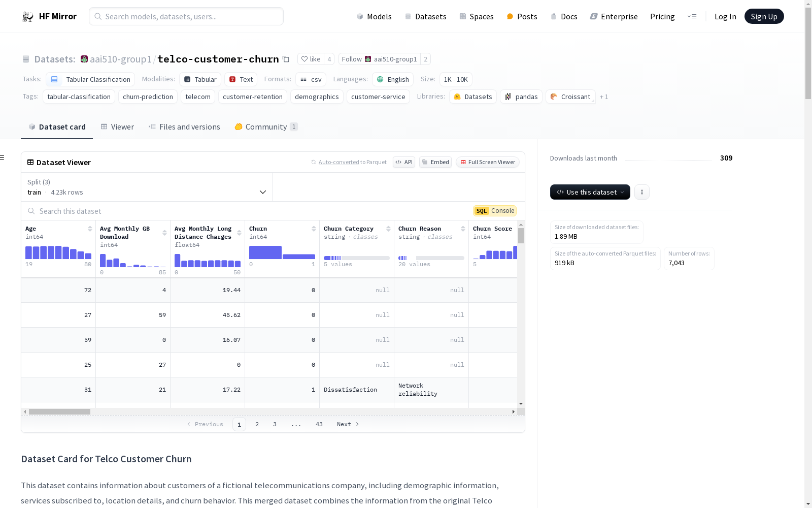Open Enterprise in the top navigation
812x508 pixels.
tap(614, 16)
